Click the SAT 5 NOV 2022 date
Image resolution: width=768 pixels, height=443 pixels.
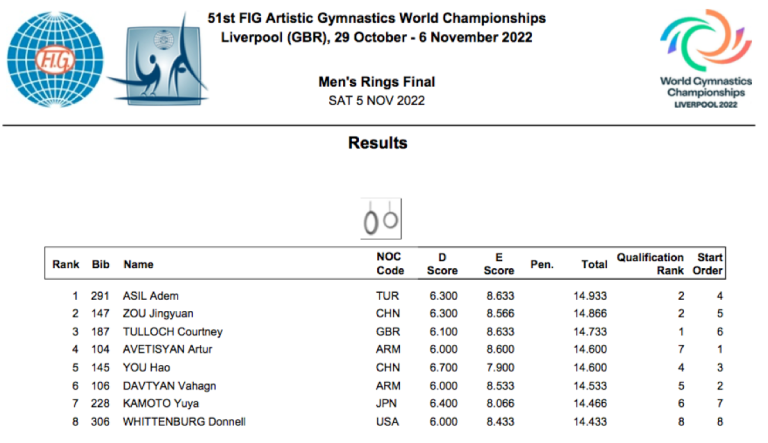(377, 101)
